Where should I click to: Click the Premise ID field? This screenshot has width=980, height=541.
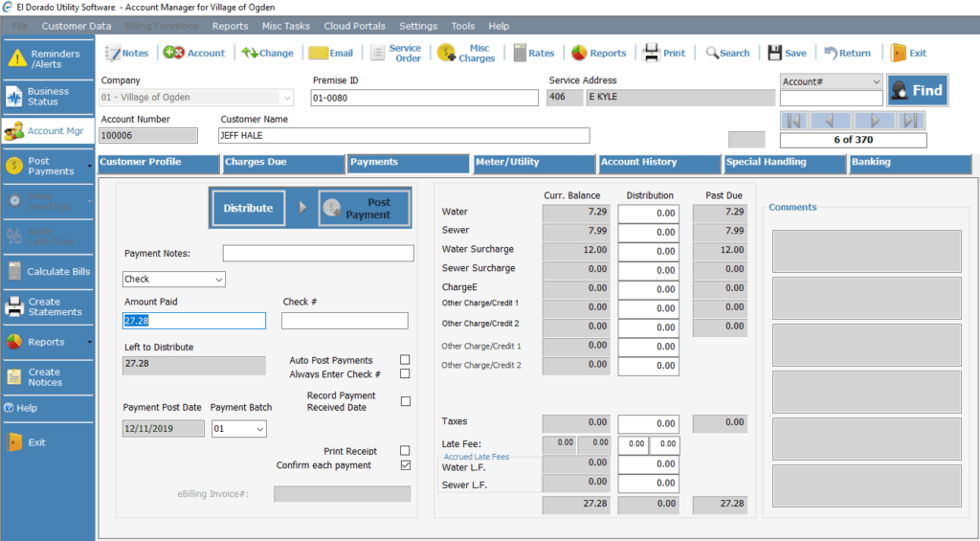coord(424,98)
